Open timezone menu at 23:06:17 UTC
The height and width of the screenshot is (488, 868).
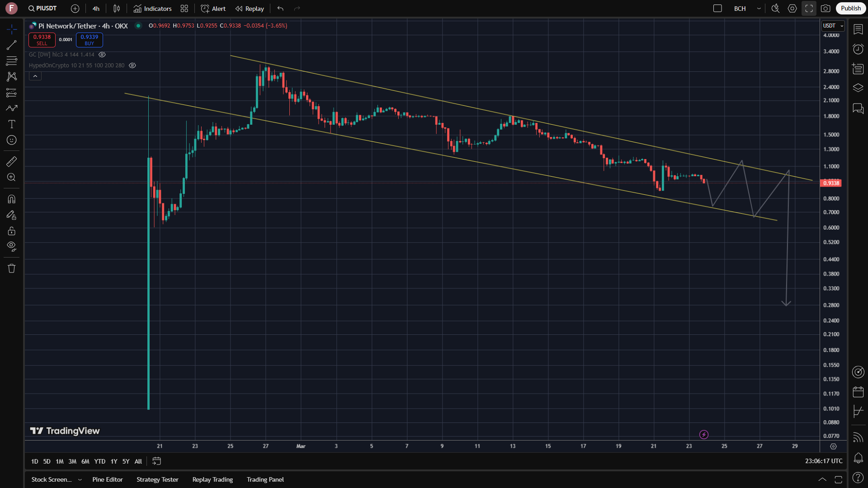(824, 461)
